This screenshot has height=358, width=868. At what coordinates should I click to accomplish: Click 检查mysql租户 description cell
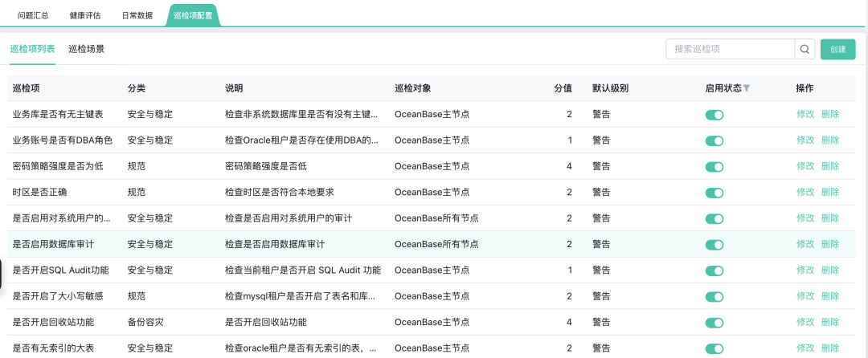tap(301, 296)
